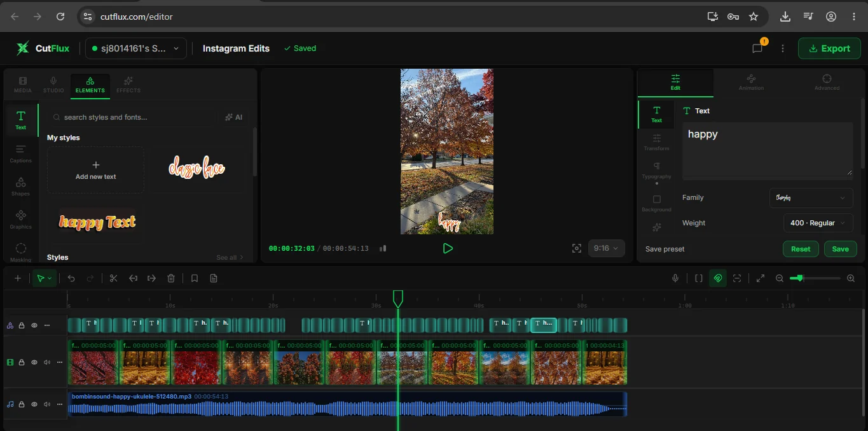
Task: Lock the text elements track
Action: pyautogui.click(x=22, y=325)
